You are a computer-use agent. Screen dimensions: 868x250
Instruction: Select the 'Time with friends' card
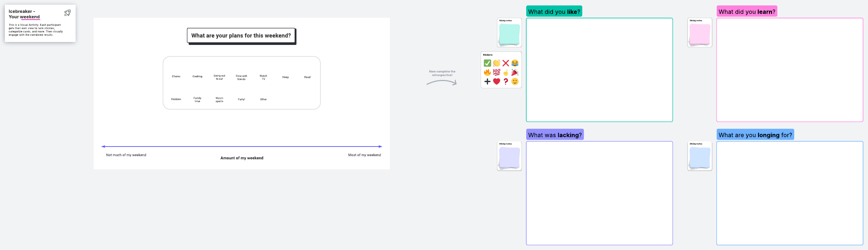(x=241, y=77)
